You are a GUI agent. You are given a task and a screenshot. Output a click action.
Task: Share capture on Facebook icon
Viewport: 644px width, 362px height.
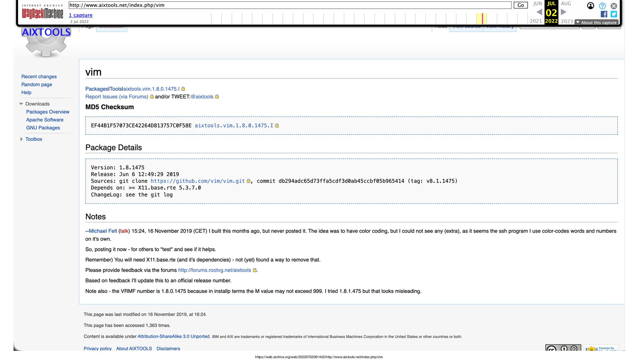[604, 14]
